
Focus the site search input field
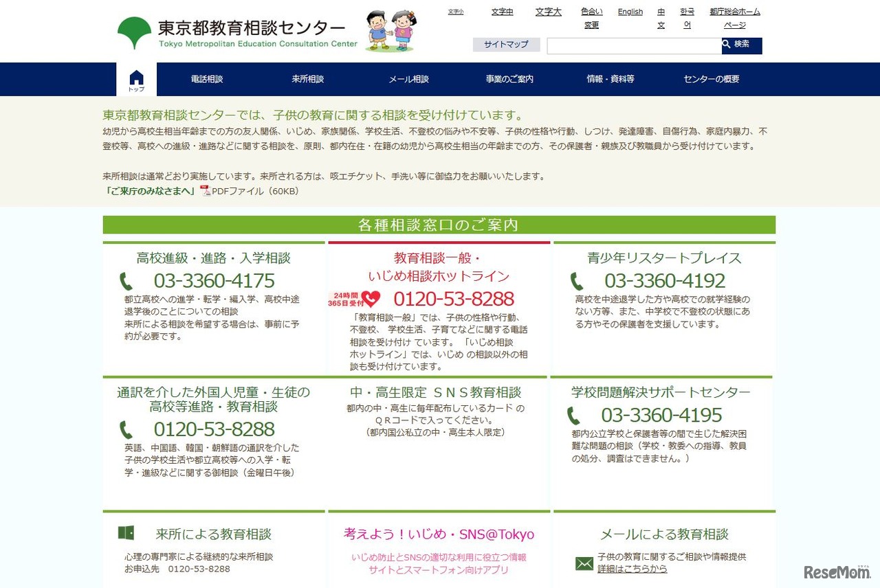pyautogui.click(x=634, y=46)
